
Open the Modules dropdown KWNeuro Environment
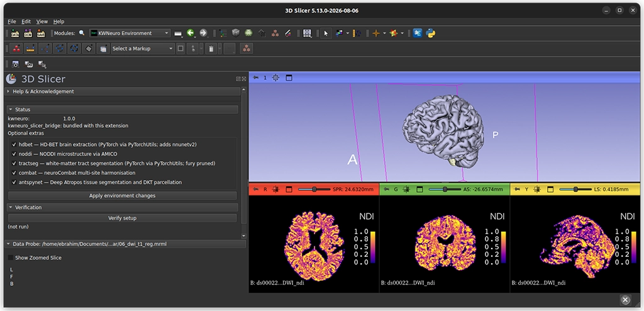click(130, 33)
